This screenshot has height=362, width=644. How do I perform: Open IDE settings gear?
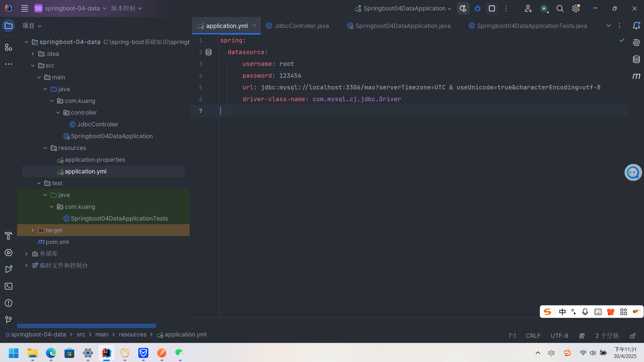tap(576, 8)
